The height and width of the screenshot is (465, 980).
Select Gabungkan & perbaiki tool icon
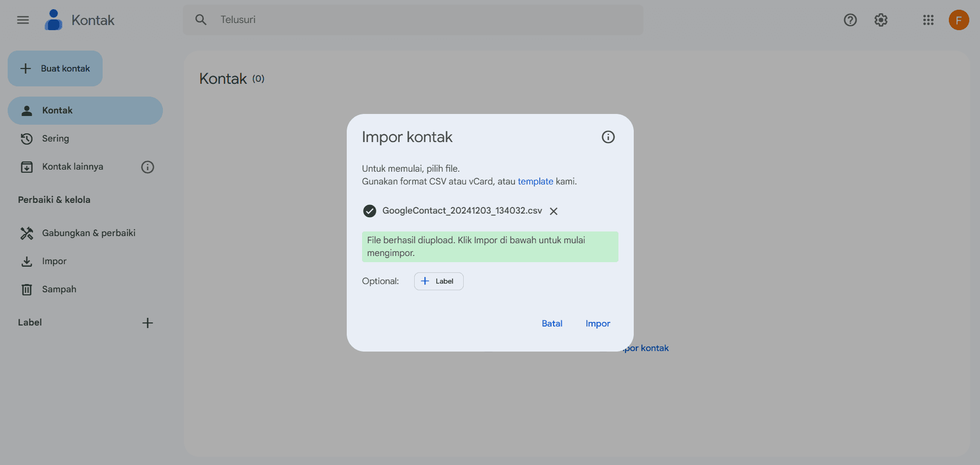(27, 233)
